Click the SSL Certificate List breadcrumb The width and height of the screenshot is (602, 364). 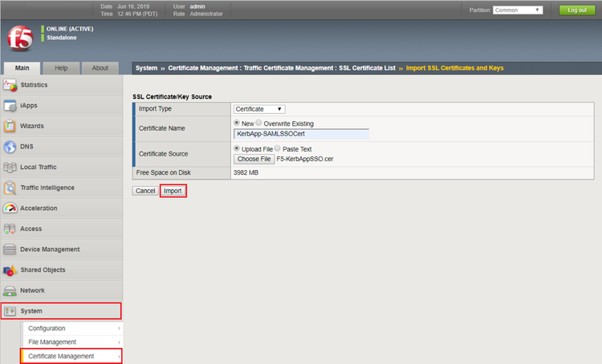click(367, 68)
